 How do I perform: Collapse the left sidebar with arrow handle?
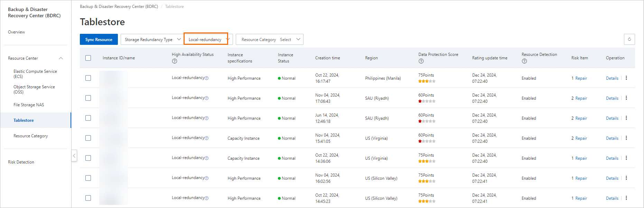point(74,156)
